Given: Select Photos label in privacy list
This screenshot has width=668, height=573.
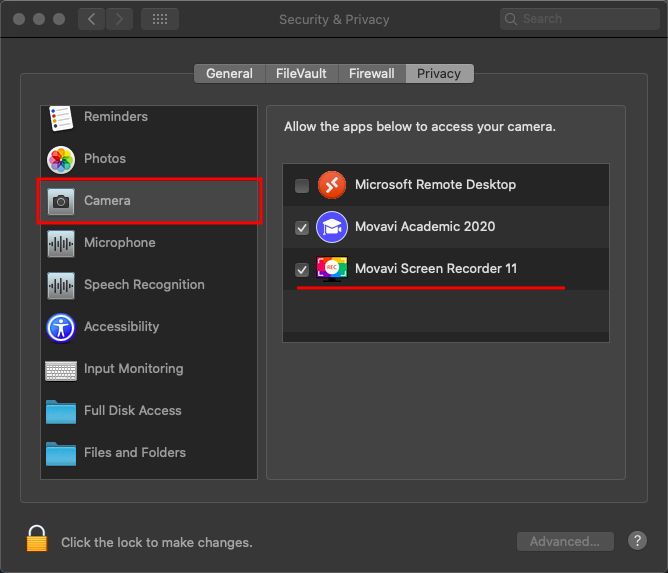Looking at the screenshot, I should click(x=105, y=158).
